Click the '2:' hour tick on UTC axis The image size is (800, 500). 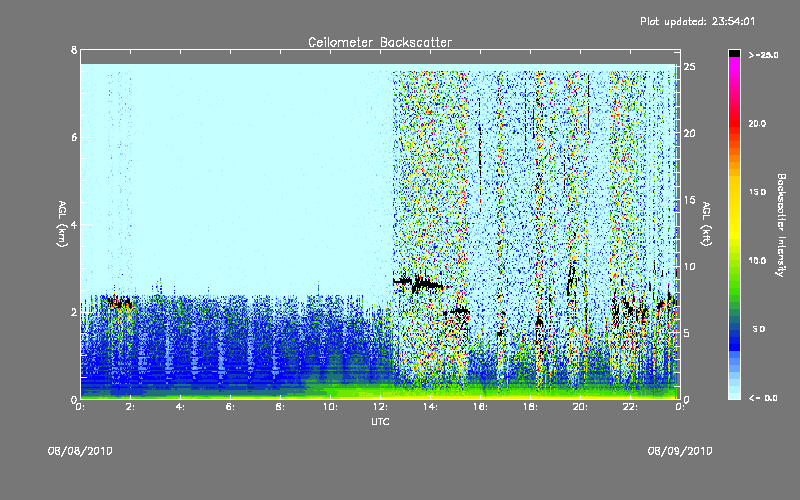pyautogui.click(x=131, y=407)
